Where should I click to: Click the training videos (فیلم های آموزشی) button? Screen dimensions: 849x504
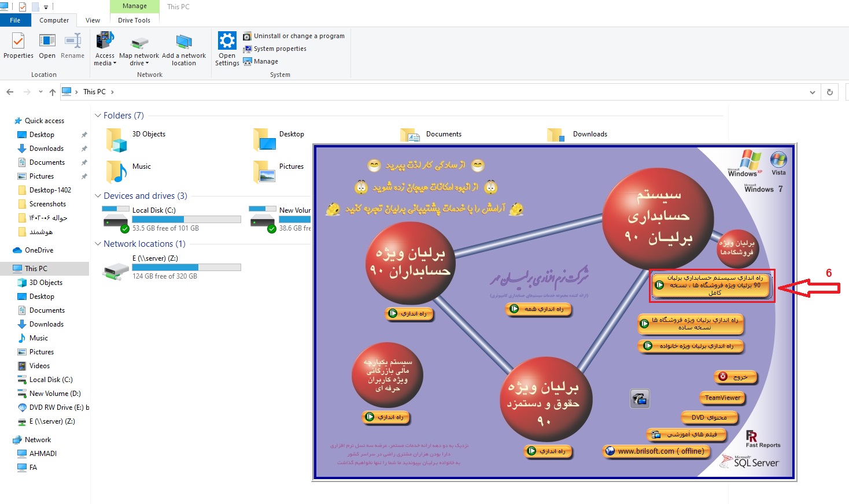pyautogui.click(x=686, y=434)
